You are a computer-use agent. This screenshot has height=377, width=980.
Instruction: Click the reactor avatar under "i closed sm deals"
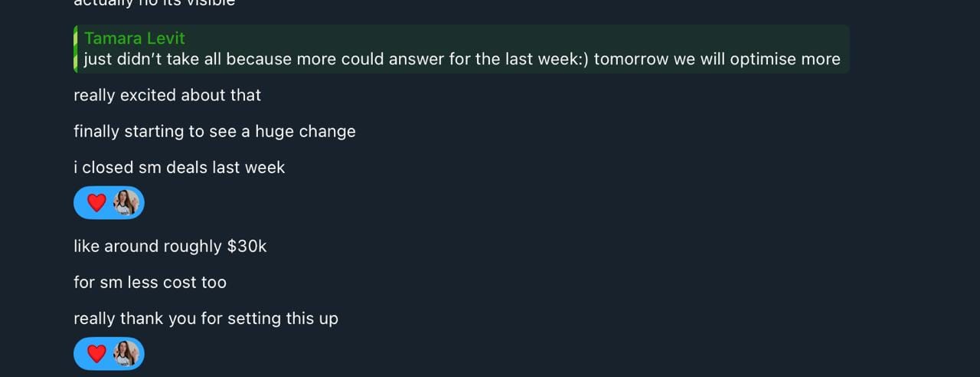126,203
